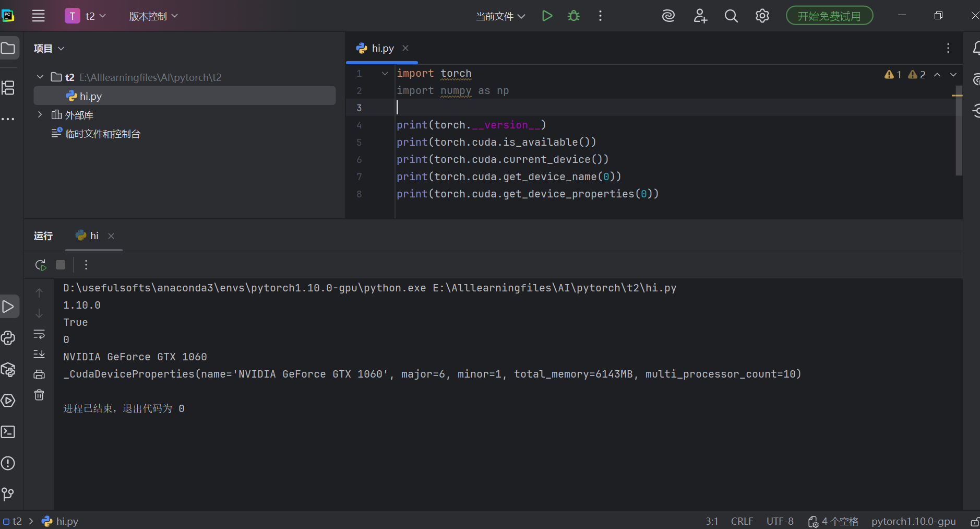Click the warning stripe mark in editor gutter
The image size is (980, 529).
click(957, 95)
